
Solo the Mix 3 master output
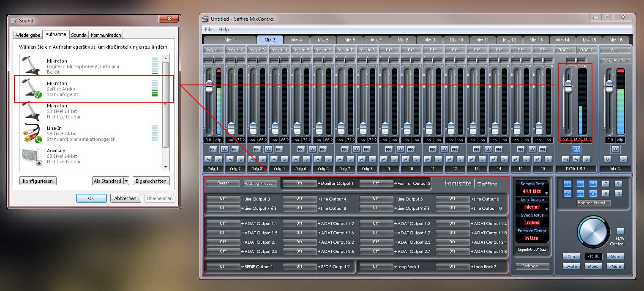623,159
